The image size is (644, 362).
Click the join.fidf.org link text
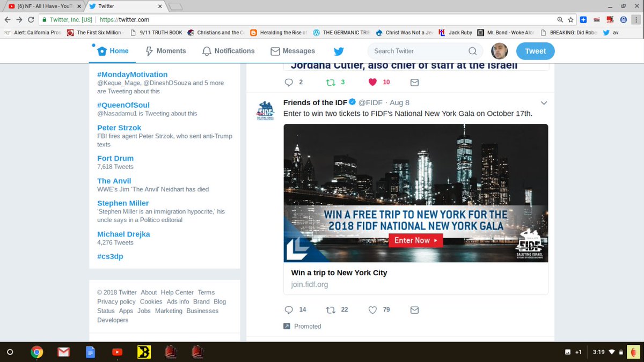tap(309, 285)
